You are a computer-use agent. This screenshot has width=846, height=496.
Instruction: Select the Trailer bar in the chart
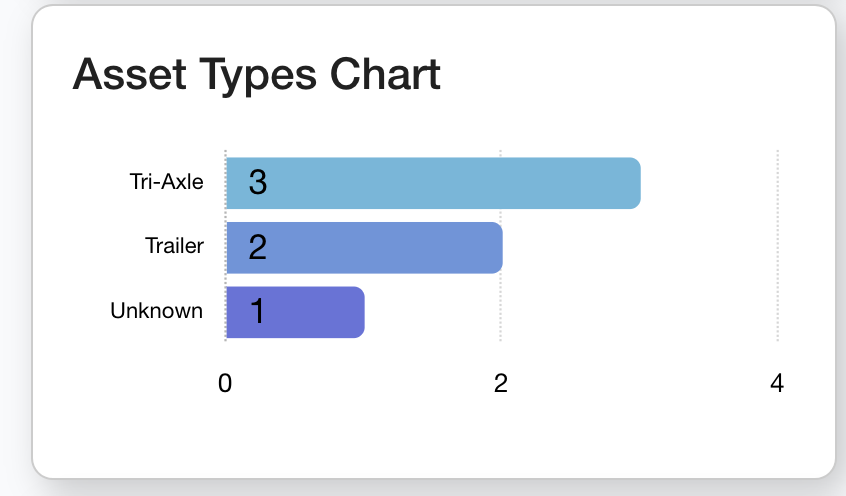pos(364,247)
